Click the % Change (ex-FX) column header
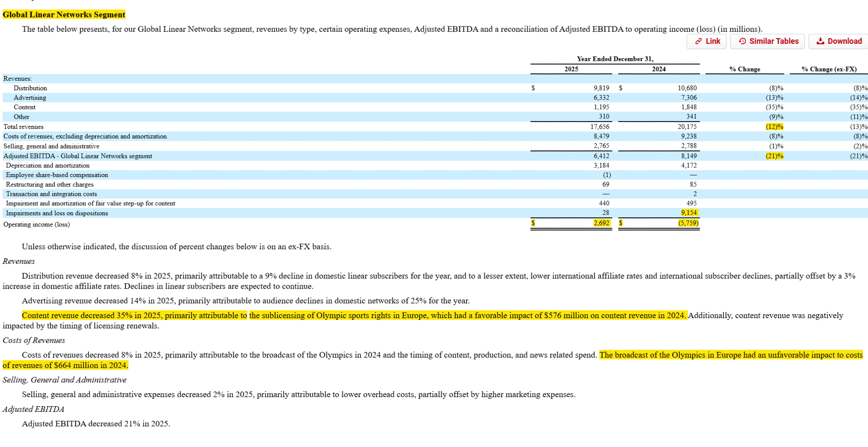868x447 pixels. click(829, 69)
